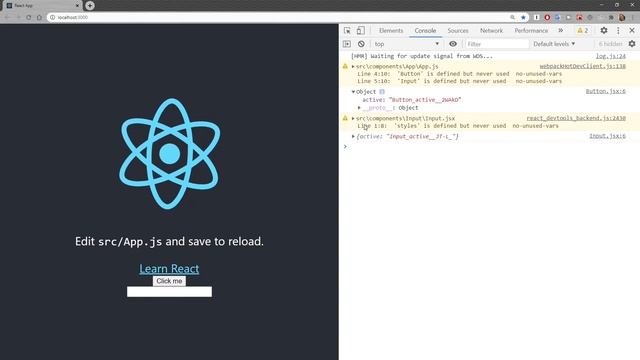Focus the text input below Click me
This screenshot has height=360, width=640.
coord(169,291)
